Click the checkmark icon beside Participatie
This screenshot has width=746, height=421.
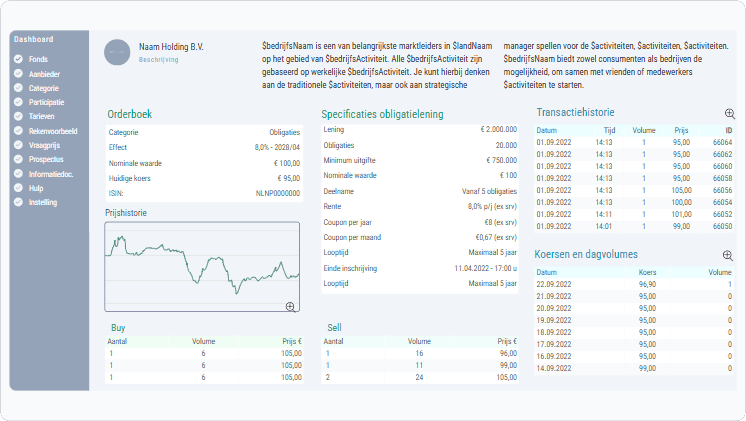(x=18, y=102)
